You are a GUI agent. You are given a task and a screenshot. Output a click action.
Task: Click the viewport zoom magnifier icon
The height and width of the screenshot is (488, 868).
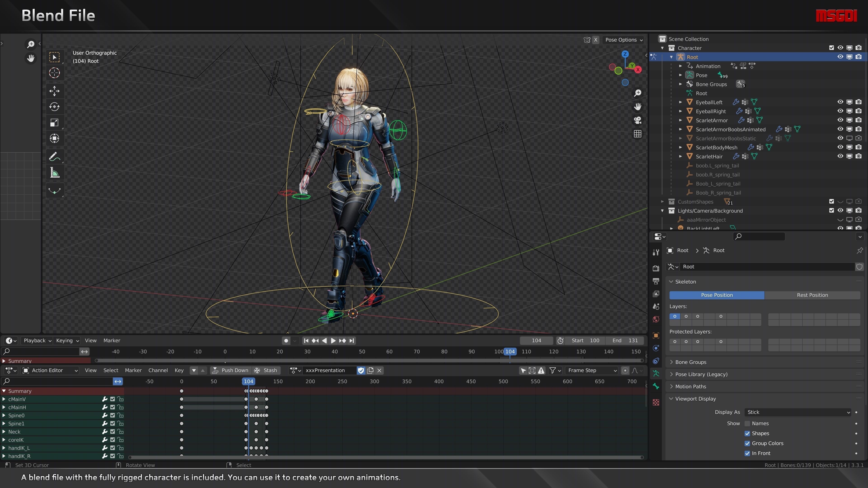(x=637, y=93)
